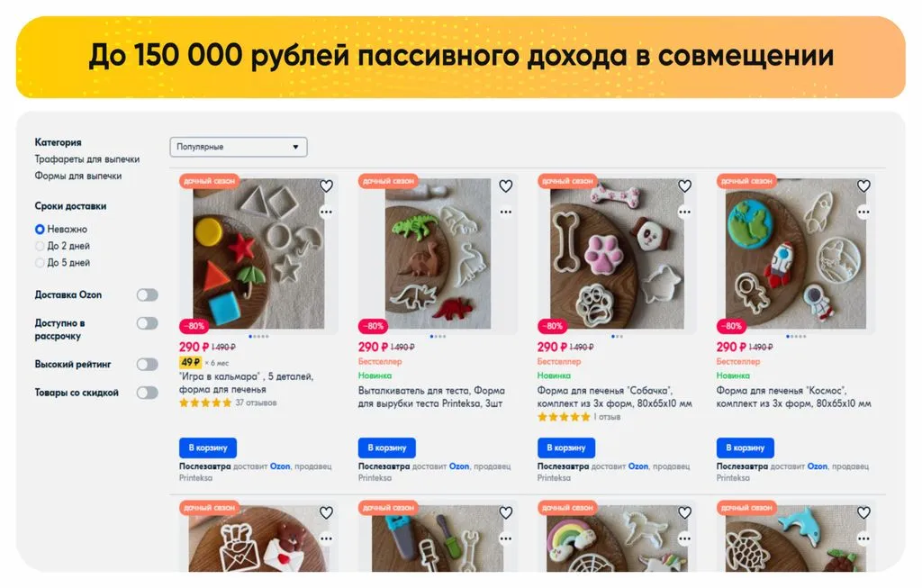The image size is (922, 588).
Task: Add the "Игра в кальмара" cookie form to favorites with its heart icon
Action: tap(326, 185)
